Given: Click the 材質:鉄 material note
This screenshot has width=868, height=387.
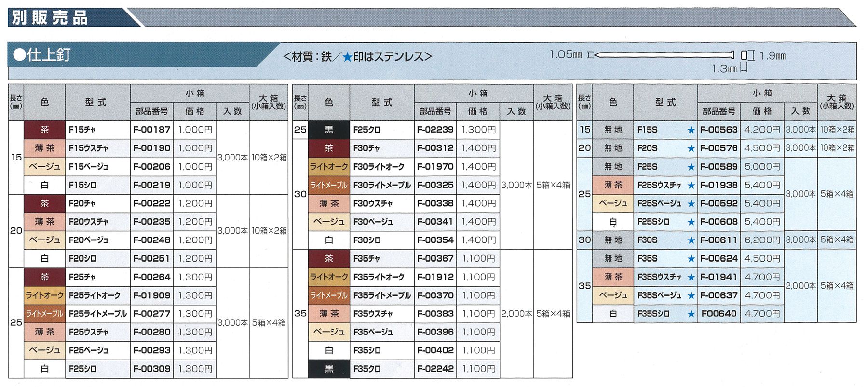Looking at the screenshot, I should tap(312, 57).
